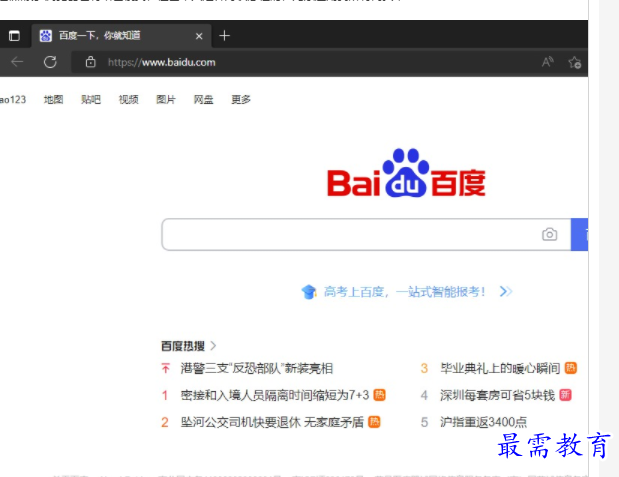Image resolution: width=619 pixels, height=477 pixels.
Task: Click the Baidu logo
Action: point(406,173)
